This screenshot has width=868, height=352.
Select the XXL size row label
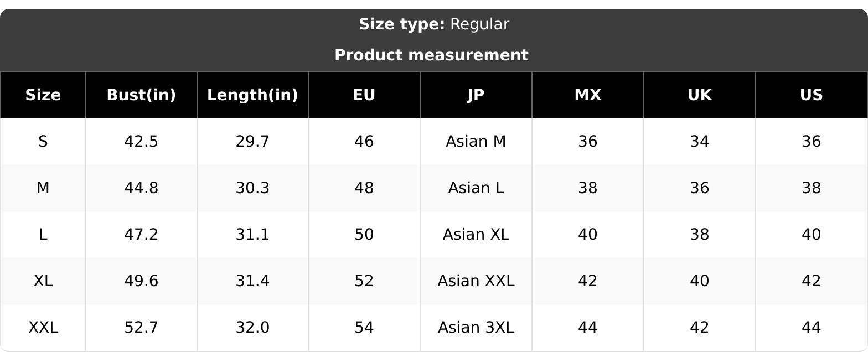[43, 328]
